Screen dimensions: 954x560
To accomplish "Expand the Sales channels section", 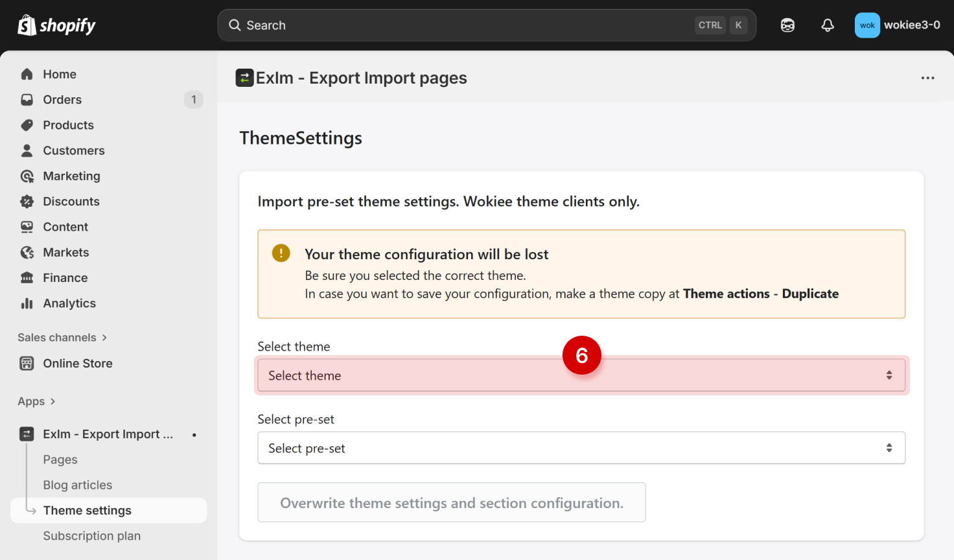I will click(x=62, y=338).
